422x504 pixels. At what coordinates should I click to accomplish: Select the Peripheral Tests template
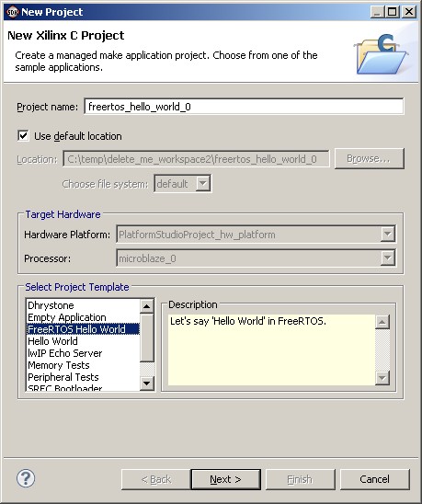[x=83, y=377]
